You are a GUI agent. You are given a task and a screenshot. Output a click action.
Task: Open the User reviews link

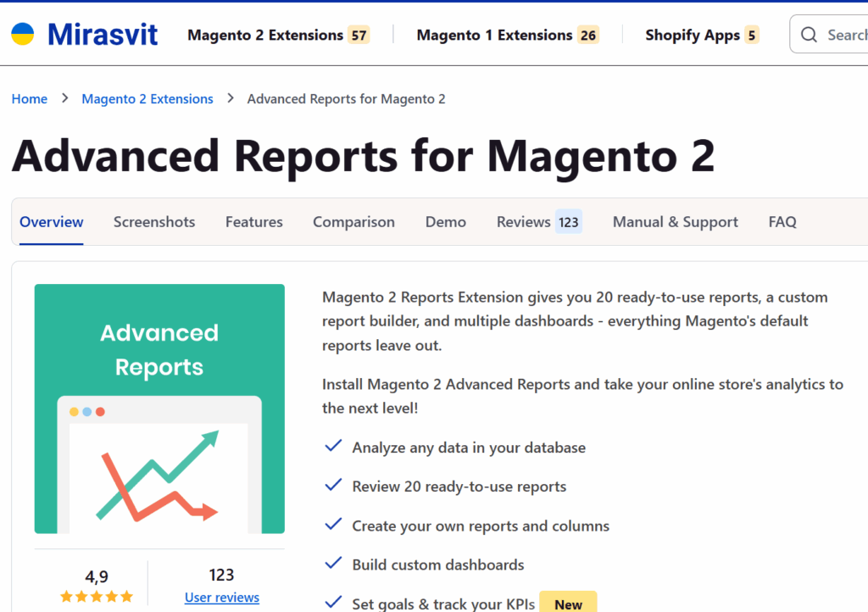tap(222, 598)
